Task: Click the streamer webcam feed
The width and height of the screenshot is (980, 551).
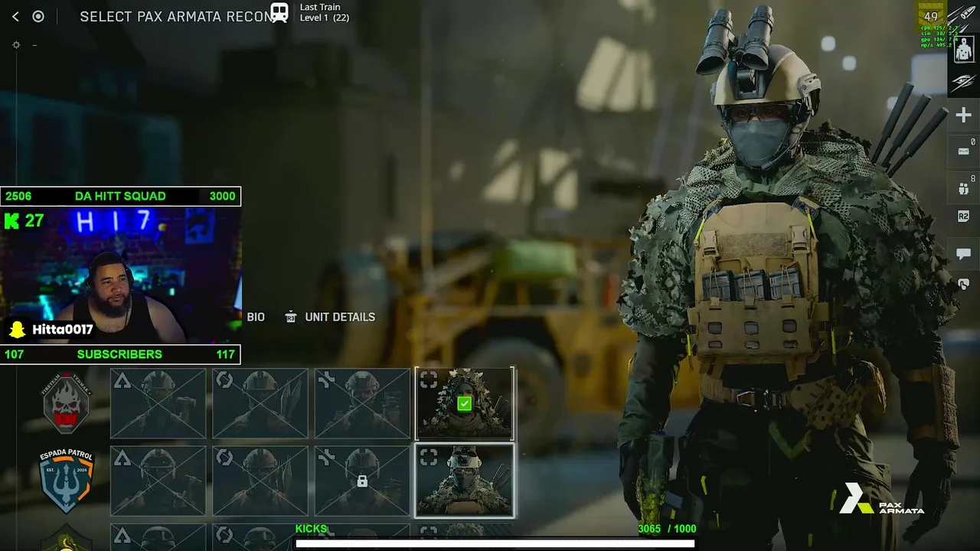Action: pyautogui.click(x=120, y=275)
